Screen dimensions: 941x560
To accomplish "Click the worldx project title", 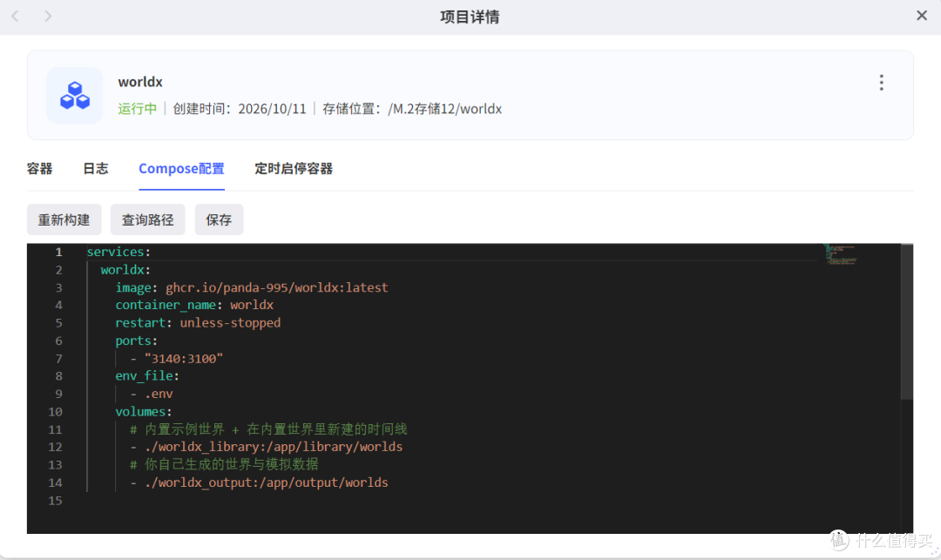I will (x=140, y=82).
